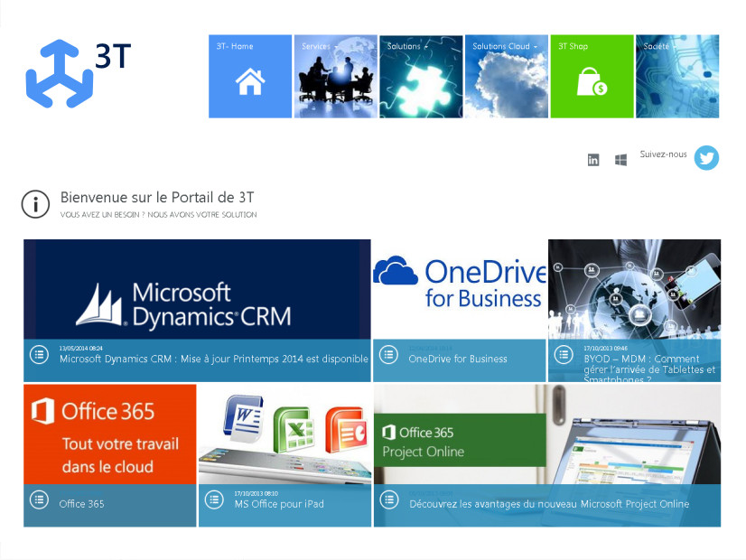Click the Windows logo icon

pos(621,160)
